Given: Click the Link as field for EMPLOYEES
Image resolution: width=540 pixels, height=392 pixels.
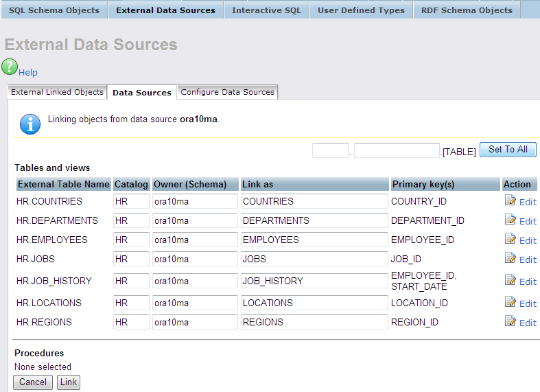Looking at the screenshot, I should point(314,240).
